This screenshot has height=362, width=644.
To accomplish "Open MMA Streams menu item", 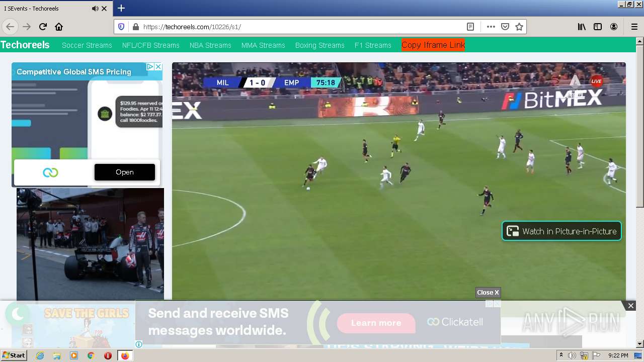I will [263, 45].
